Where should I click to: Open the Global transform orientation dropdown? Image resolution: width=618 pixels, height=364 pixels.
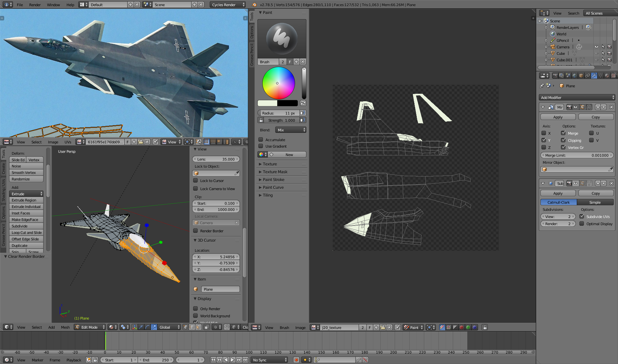point(169,327)
